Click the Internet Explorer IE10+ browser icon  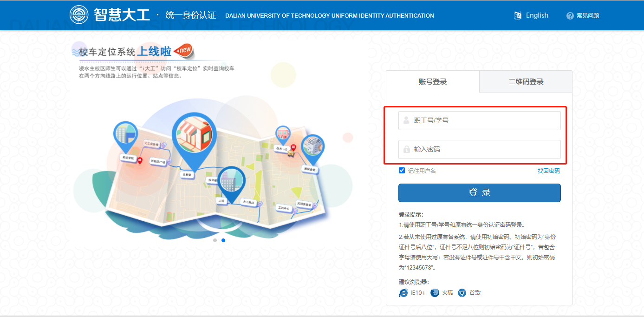(403, 293)
